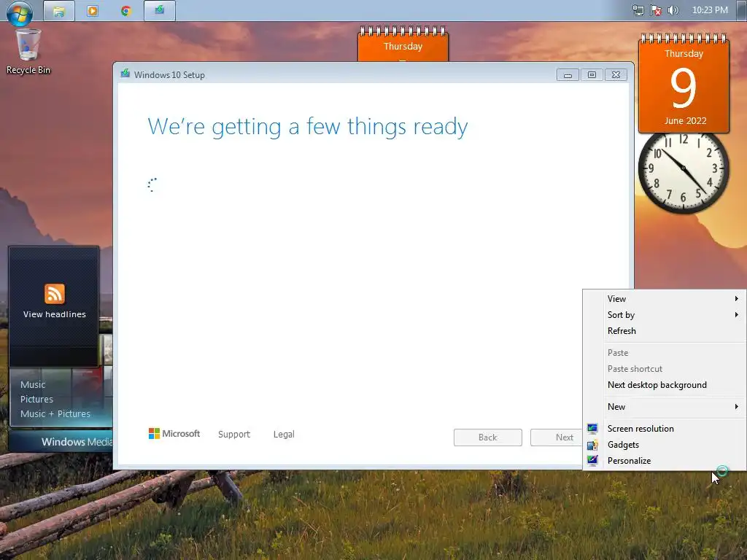Image resolution: width=747 pixels, height=560 pixels.
Task: Open File Explorer from the taskbar
Action: point(59,10)
